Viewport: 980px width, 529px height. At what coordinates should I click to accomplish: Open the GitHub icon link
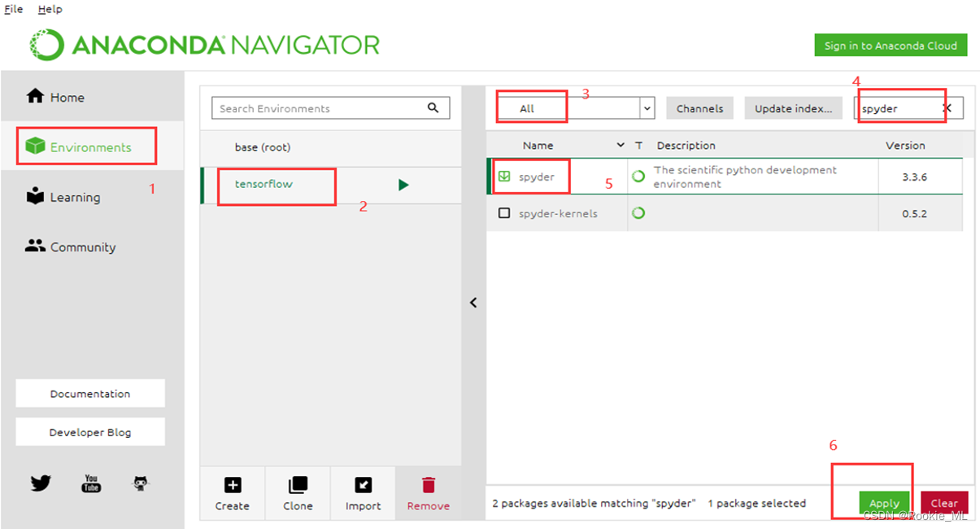141,483
